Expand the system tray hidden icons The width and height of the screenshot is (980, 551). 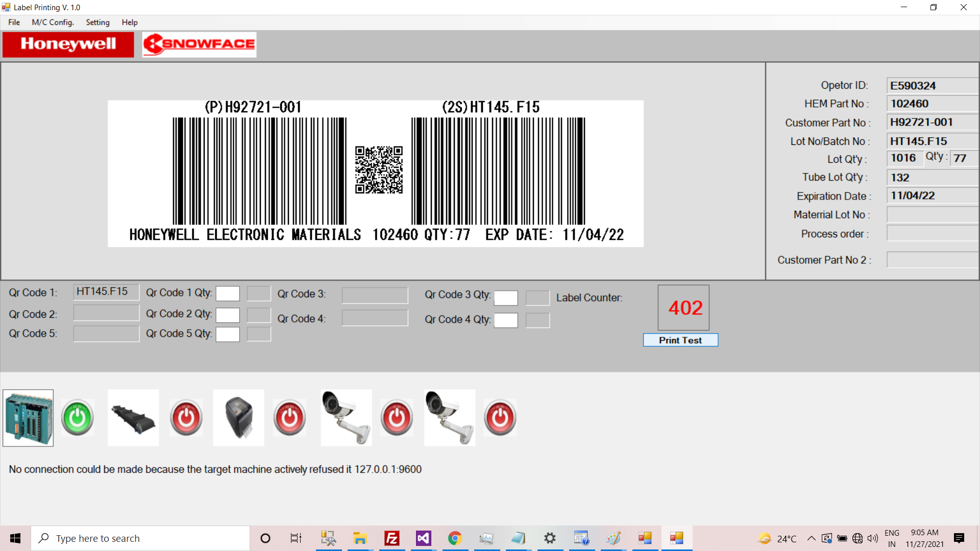pyautogui.click(x=811, y=538)
